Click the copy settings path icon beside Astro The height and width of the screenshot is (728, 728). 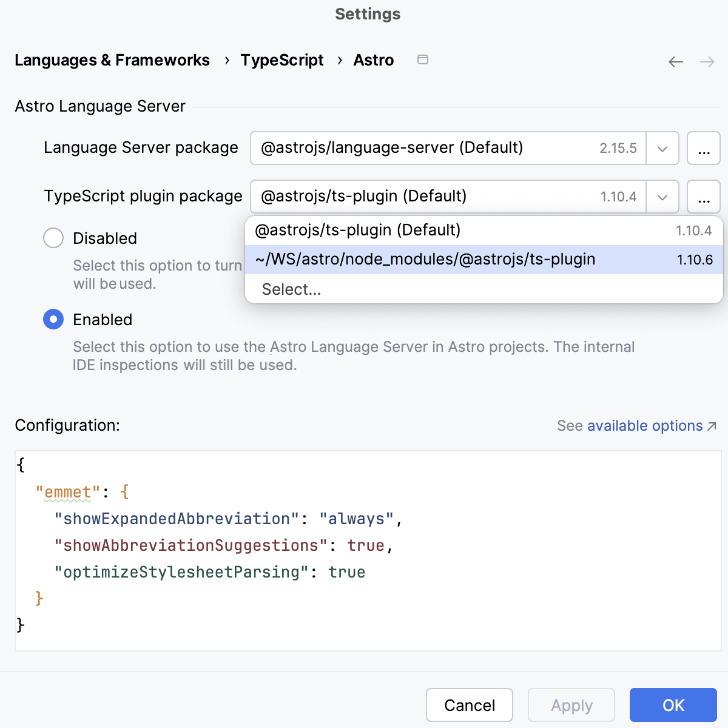tap(423, 60)
